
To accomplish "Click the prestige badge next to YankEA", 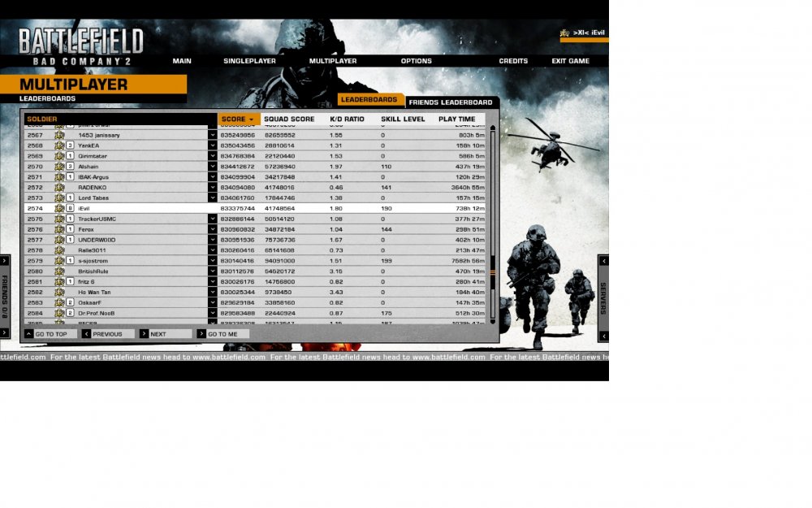I will click(x=71, y=145).
